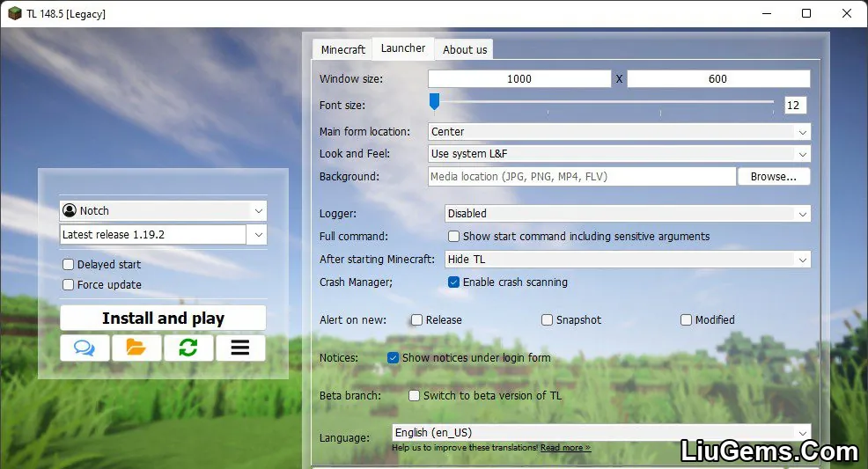Switch to the Minecraft tab

pos(342,50)
